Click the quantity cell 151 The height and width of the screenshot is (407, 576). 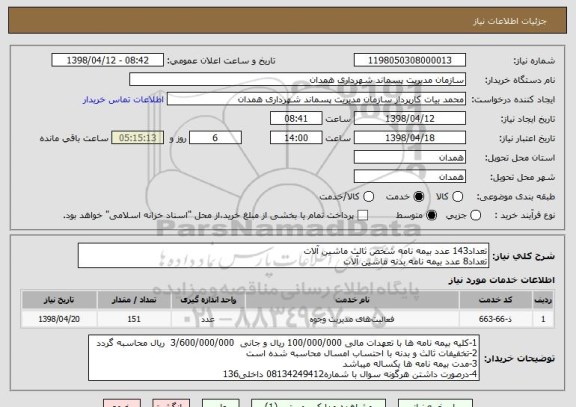tap(134, 319)
